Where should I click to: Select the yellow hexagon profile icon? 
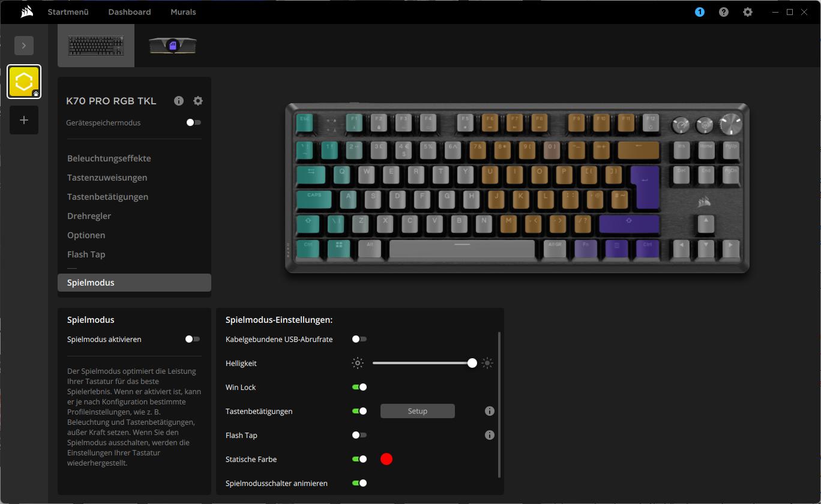24,82
